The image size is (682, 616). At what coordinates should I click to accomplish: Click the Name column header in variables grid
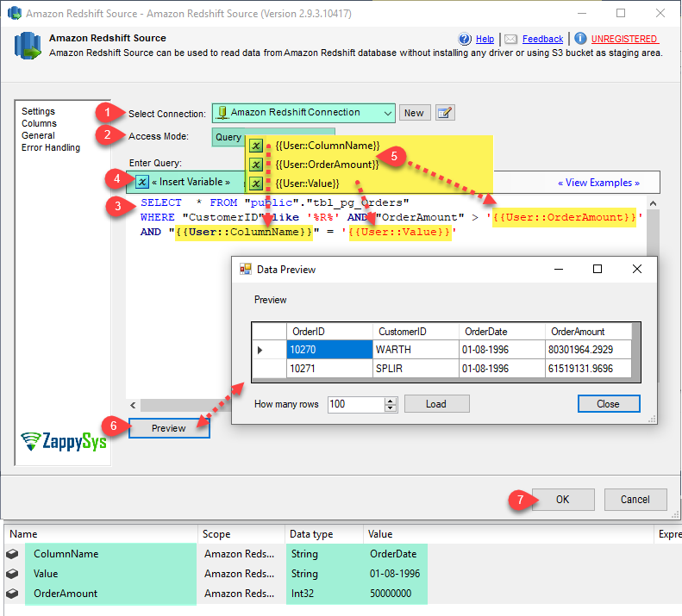pos(101,534)
